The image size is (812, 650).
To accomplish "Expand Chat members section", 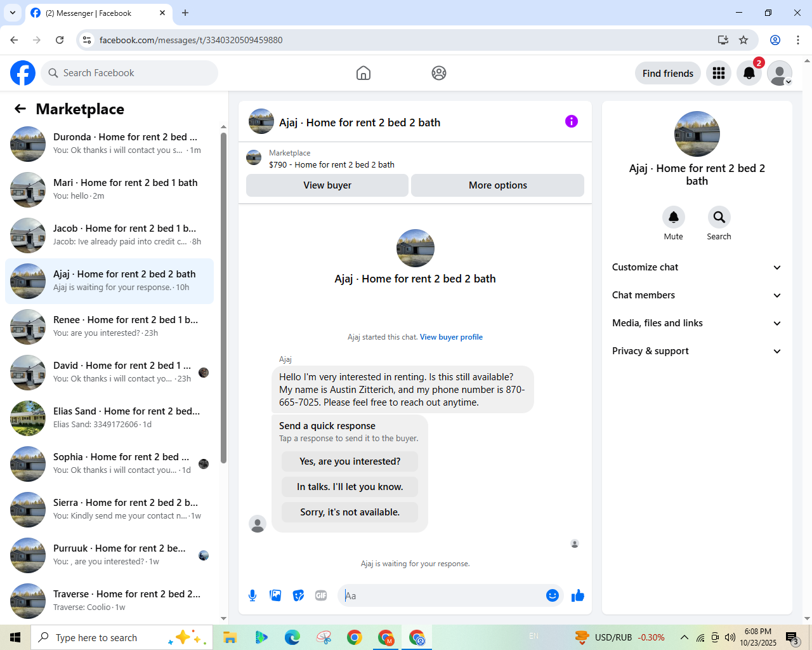I will (x=697, y=295).
